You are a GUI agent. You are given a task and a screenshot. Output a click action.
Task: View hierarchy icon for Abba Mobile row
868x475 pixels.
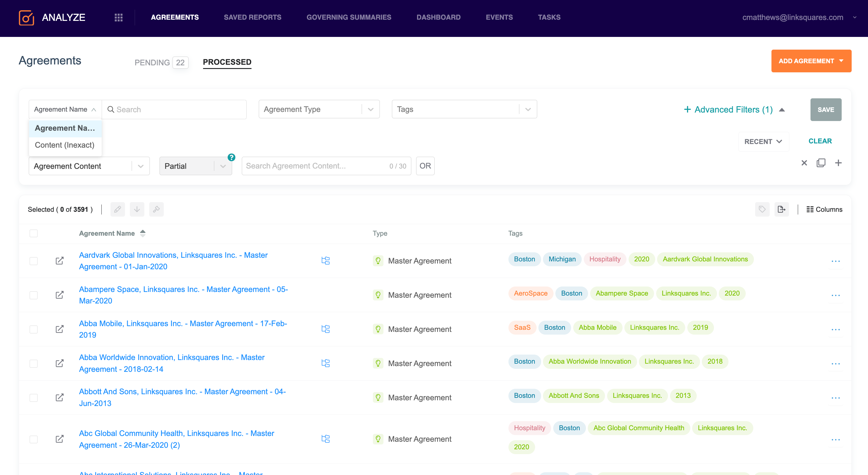(x=326, y=329)
